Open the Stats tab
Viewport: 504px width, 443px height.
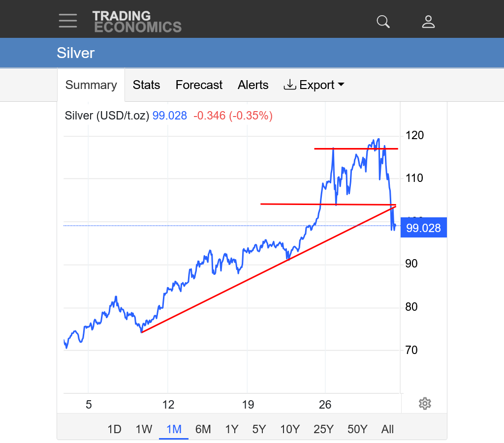146,85
